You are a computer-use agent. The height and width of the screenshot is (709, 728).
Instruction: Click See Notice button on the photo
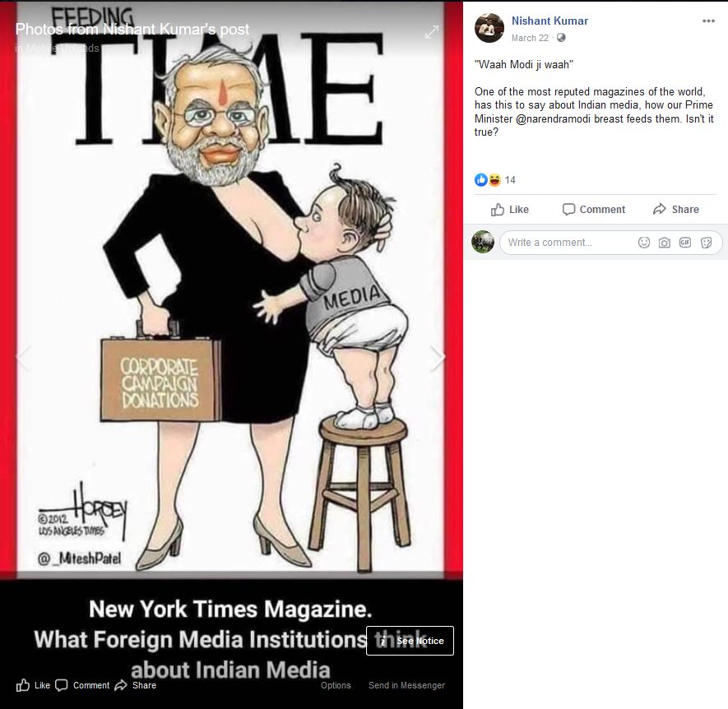(x=410, y=641)
